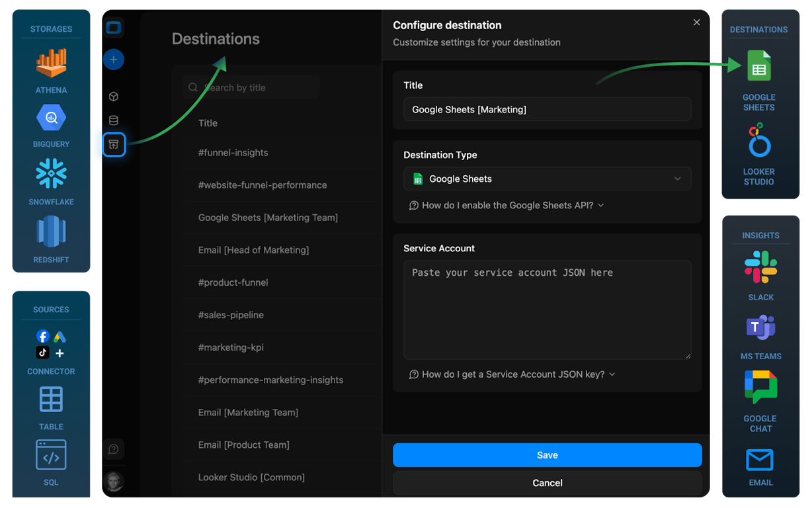Click the blue plus button in the sidebar
Image resolution: width=812 pixels, height=508 pixels.
point(114,60)
